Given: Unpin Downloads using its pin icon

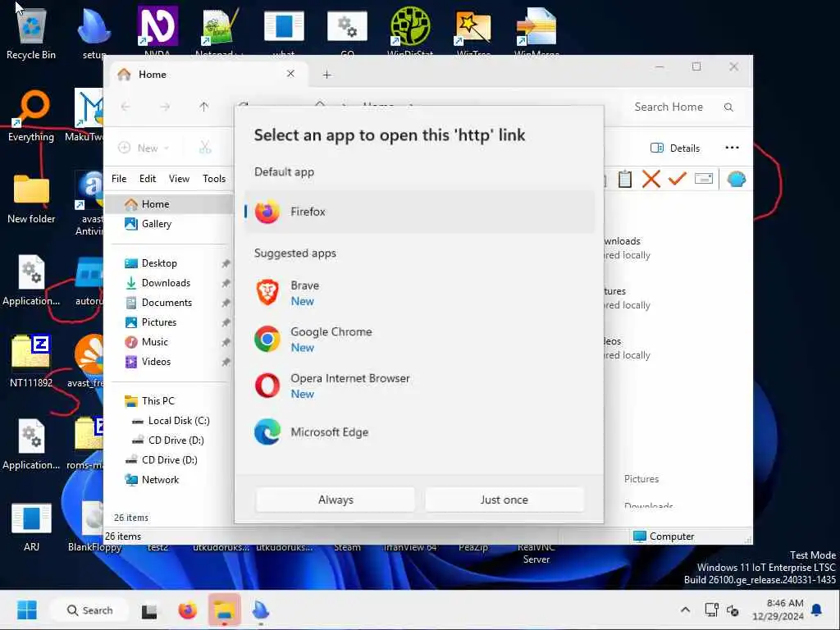Looking at the screenshot, I should (x=226, y=283).
